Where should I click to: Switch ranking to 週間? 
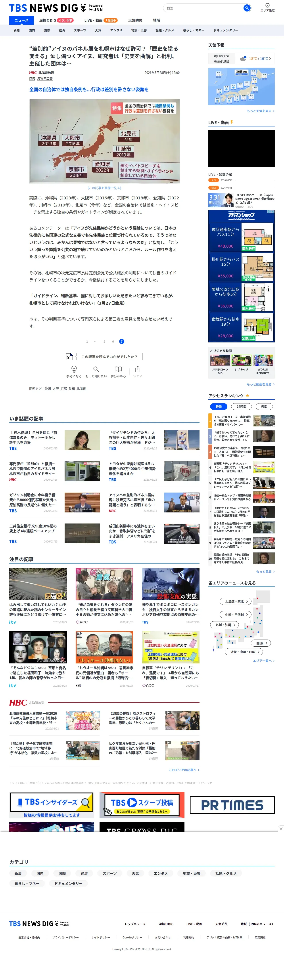tap(264, 406)
